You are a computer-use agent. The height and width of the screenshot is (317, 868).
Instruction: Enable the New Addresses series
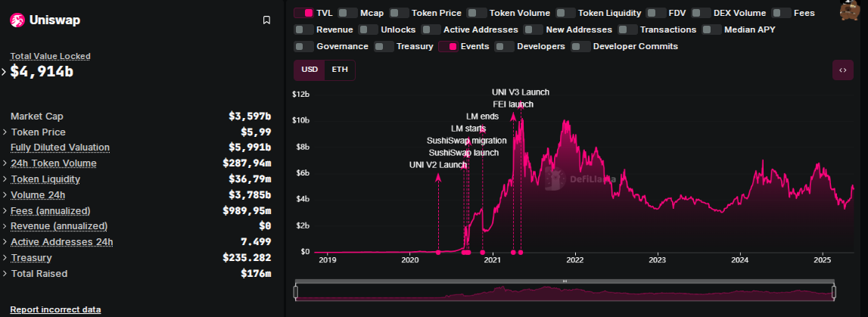pyautogui.click(x=533, y=30)
